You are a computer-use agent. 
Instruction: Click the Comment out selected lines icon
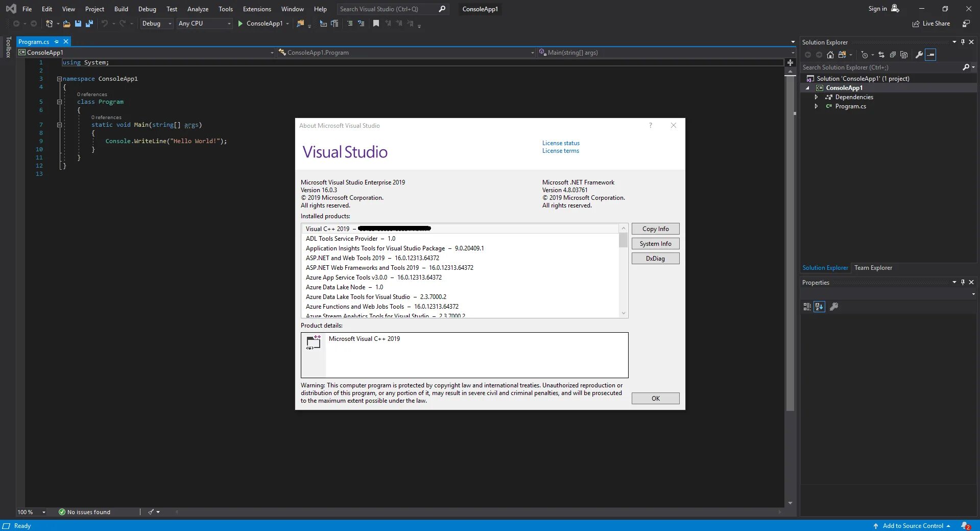click(350, 24)
